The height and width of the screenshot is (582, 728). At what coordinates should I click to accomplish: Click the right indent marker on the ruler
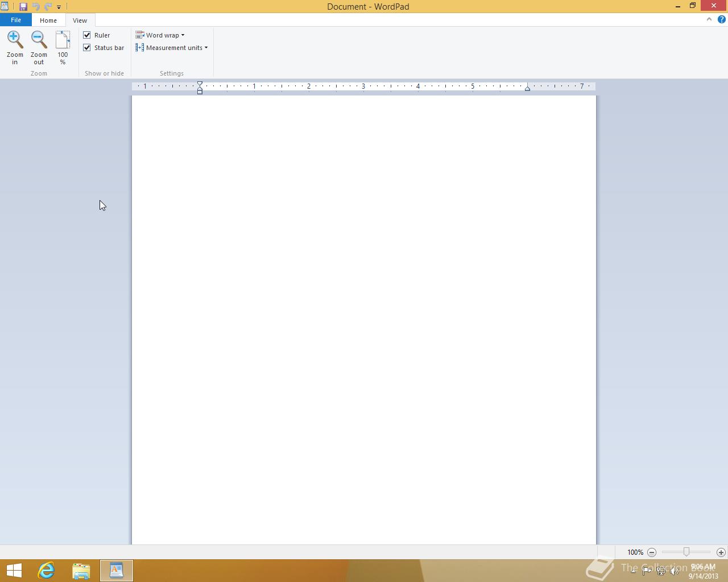pos(527,88)
